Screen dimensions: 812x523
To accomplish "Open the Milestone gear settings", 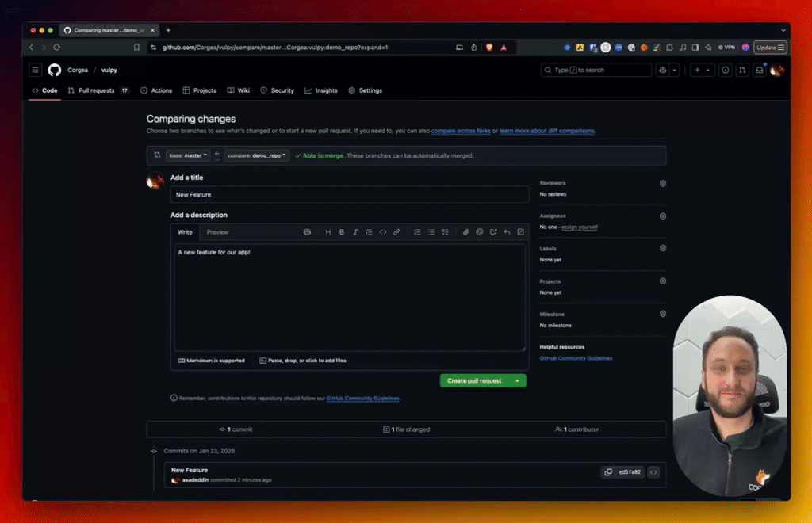I will click(x=662, y=314).
